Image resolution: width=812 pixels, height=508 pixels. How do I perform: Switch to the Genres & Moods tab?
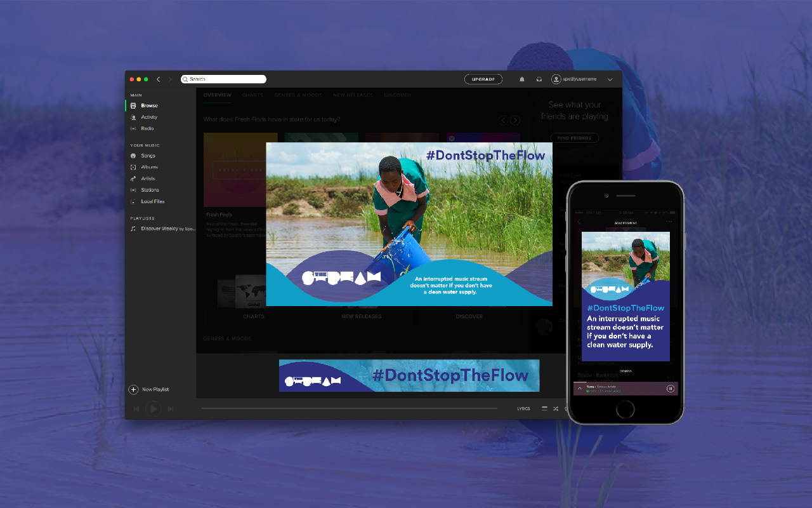tap(298, 95)
